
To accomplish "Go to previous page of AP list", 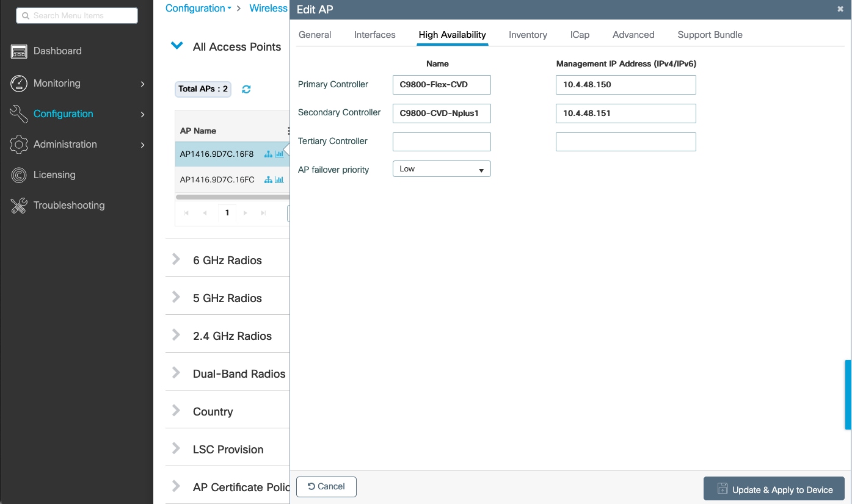I will pyautogui.click(x=205, y=213).
